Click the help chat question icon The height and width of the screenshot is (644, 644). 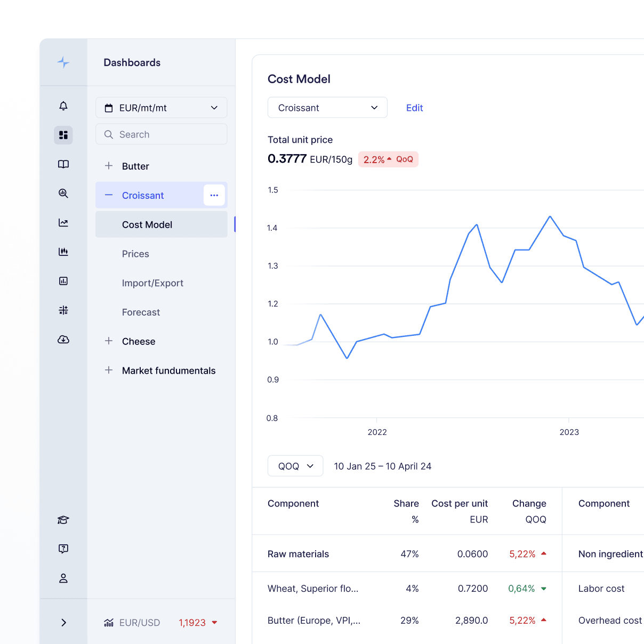coord(63,549)
